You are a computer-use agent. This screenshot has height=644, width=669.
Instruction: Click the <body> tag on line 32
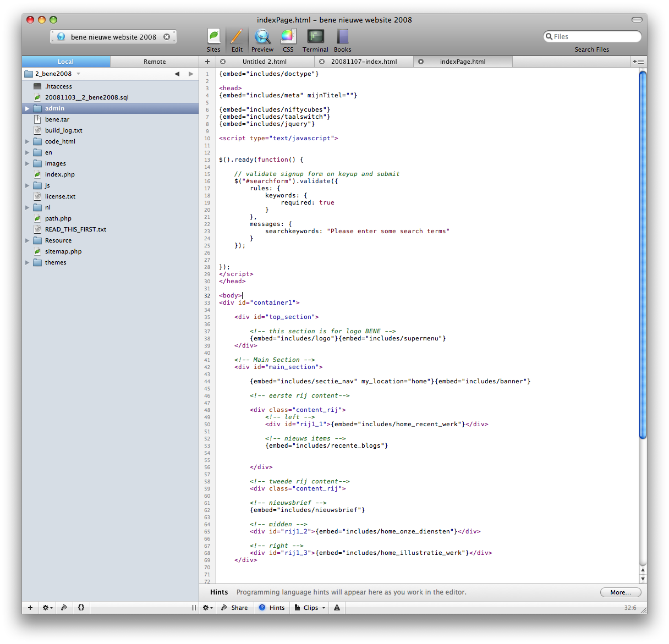tap(231, 295)
